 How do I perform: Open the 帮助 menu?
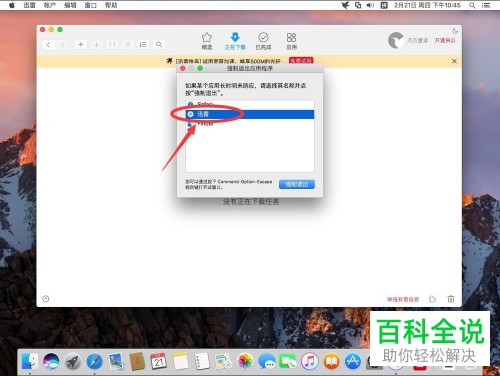(x=111, y=5)
